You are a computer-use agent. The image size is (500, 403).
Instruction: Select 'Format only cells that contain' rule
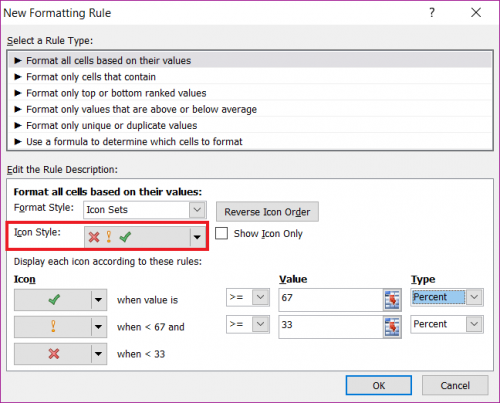click(x=91, y=77)
